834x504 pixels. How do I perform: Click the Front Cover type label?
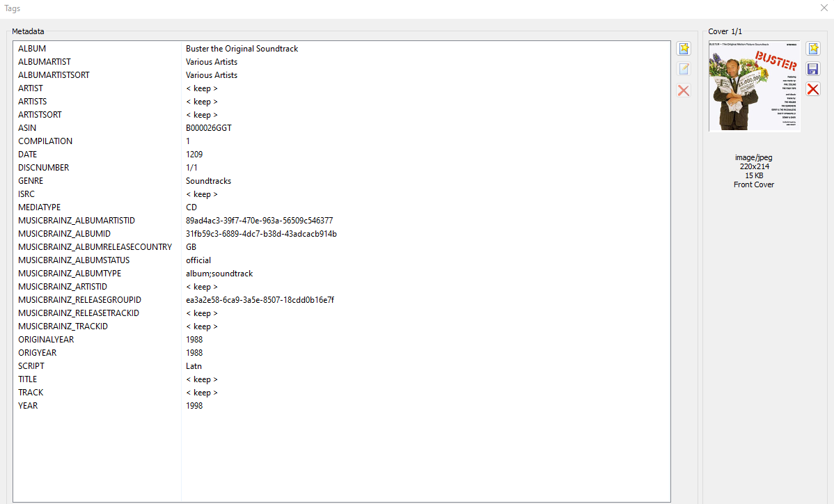tap(753, 184)
